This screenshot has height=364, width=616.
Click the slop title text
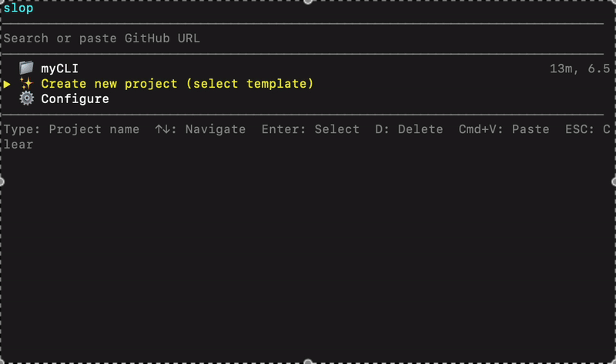point(18,8)
